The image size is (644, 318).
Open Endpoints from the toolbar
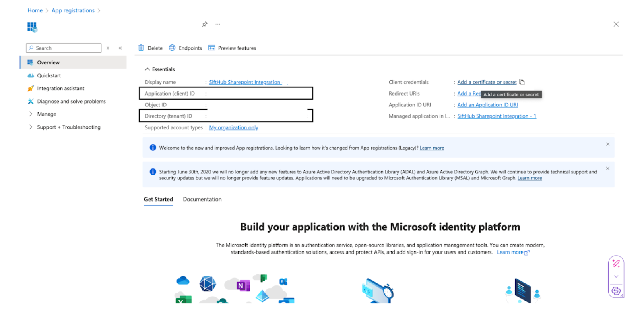(186, 48)
